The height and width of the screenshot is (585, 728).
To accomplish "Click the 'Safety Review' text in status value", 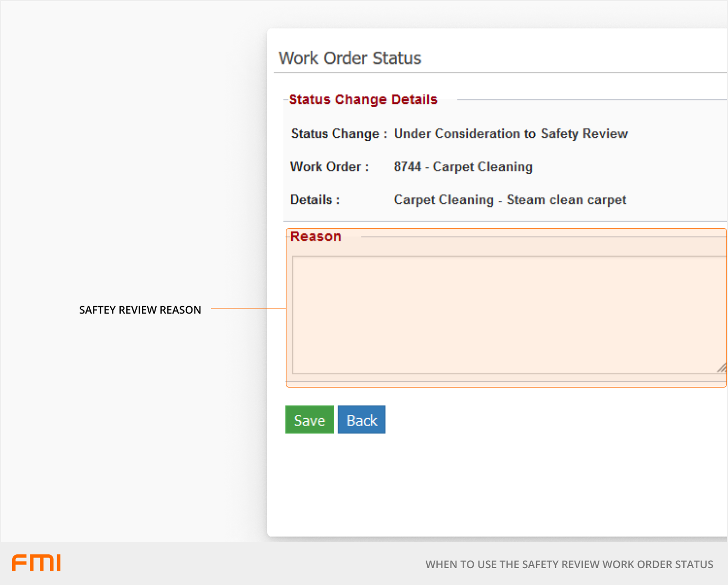I will (x=584, y=134).
